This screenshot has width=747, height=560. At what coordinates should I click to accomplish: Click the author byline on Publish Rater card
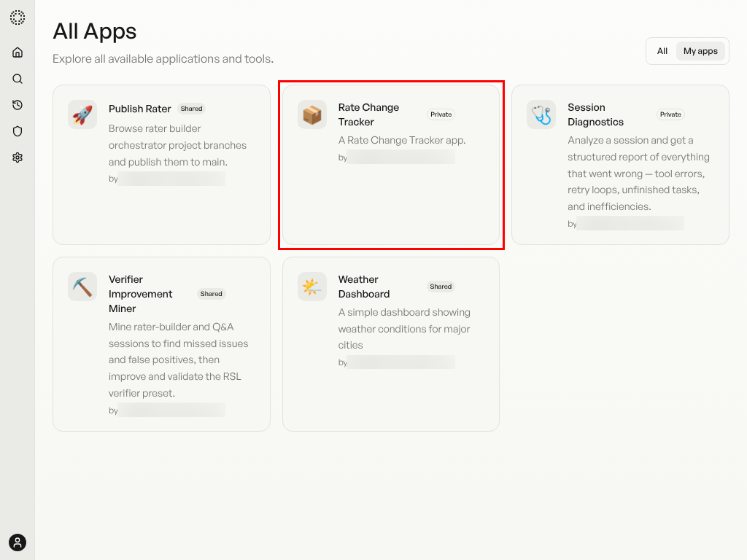tap(167, 179)
